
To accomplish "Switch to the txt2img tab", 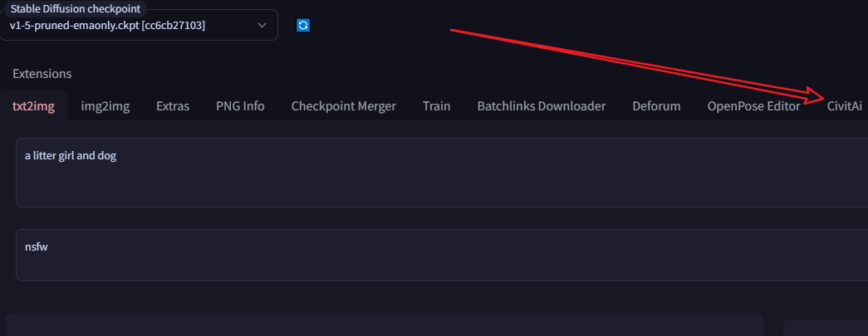I will (34, 106).
